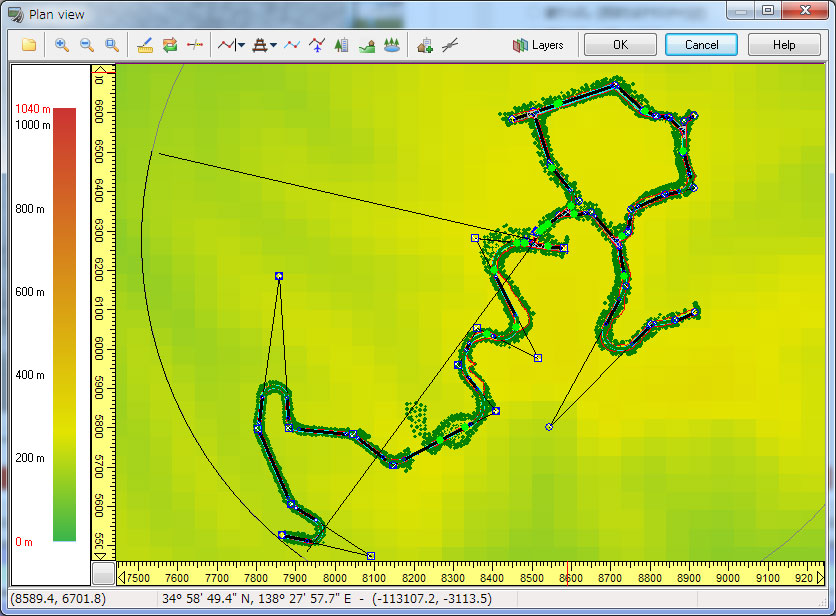The height and width of the screenshot is (616, 836).
Task: Click the open folder icon
Action: coord(29,45)
